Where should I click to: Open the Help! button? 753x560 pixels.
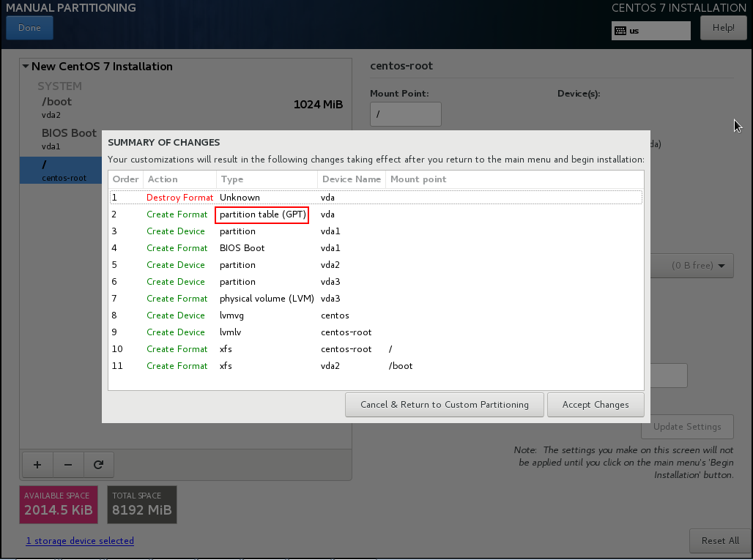coord(723,28)
